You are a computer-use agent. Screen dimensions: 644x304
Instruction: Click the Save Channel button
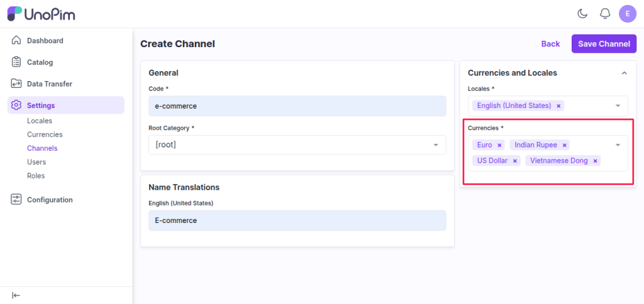pos(604,44)
